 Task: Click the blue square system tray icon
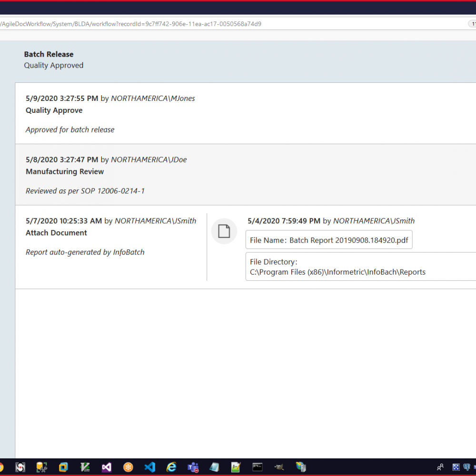pos(456,467)
